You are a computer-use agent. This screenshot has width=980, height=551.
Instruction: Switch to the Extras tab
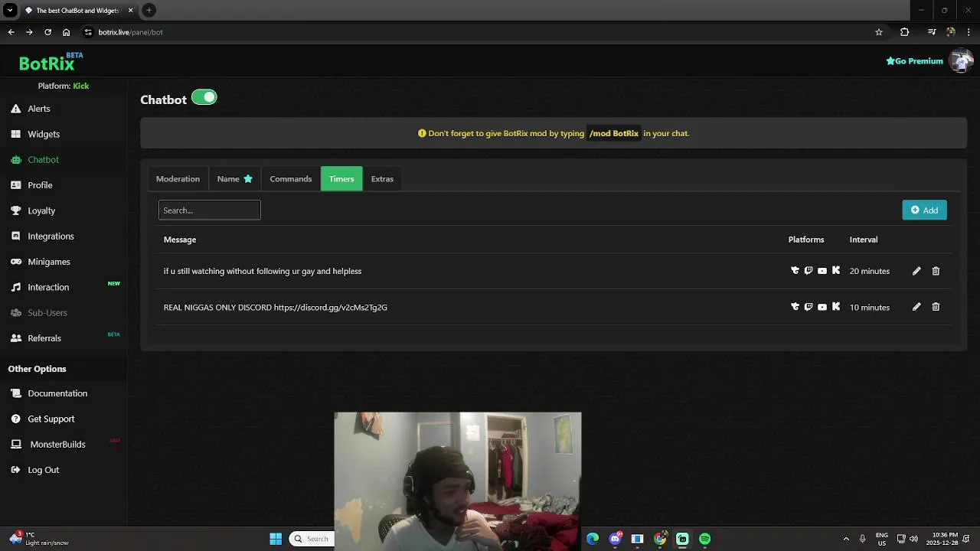(x=382, y=179)
